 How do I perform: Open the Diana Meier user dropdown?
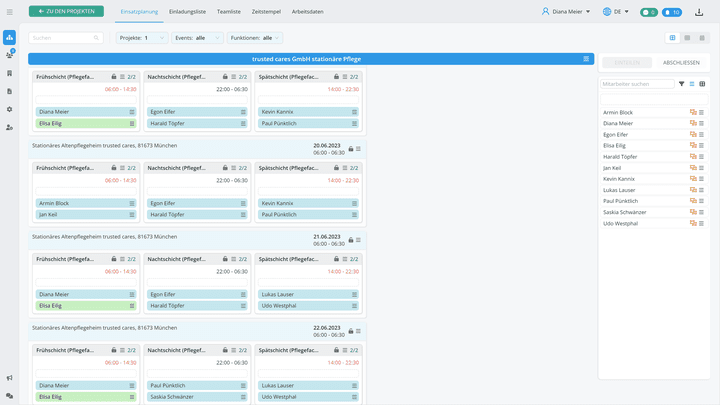566,12
